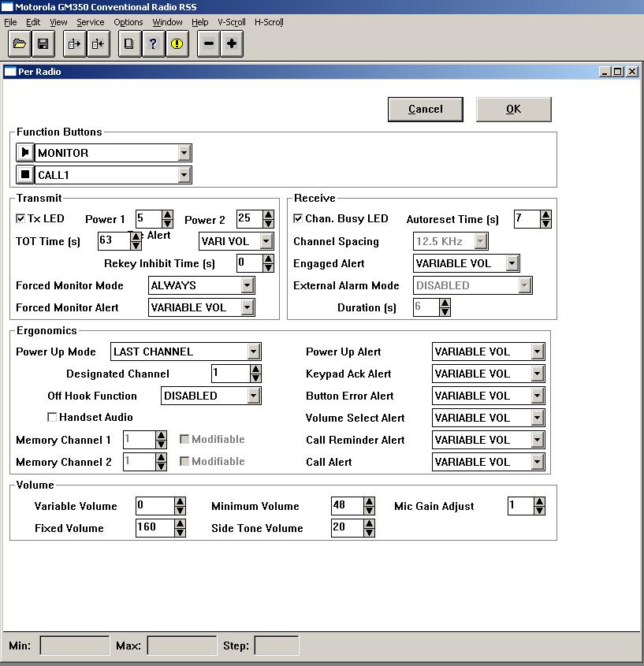Click the blank page toolbar icon
Viewport: 644px width, 666px height.
point(129,44)
